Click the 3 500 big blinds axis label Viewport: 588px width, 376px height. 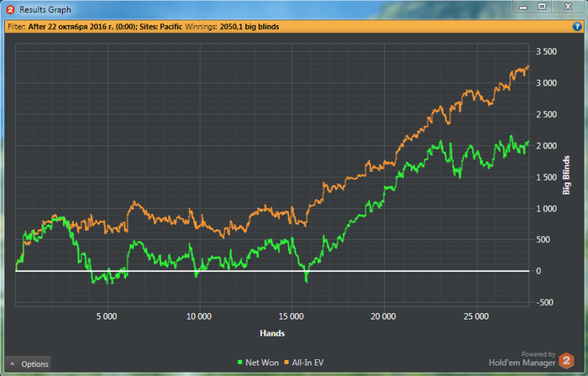546,52
